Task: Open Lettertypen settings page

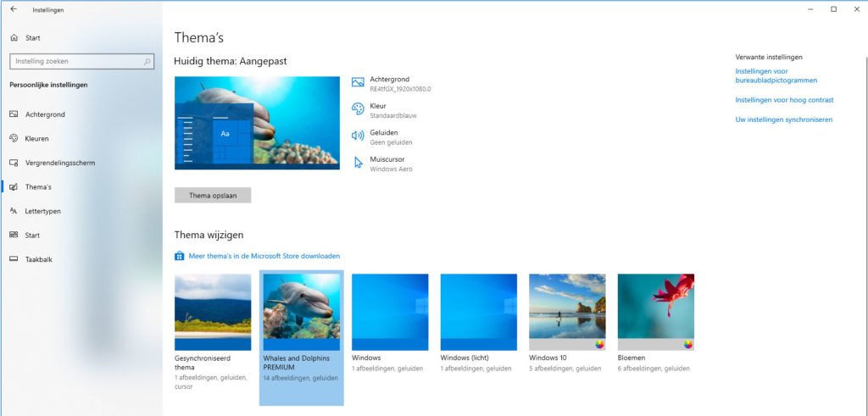Action: (42, 211)
